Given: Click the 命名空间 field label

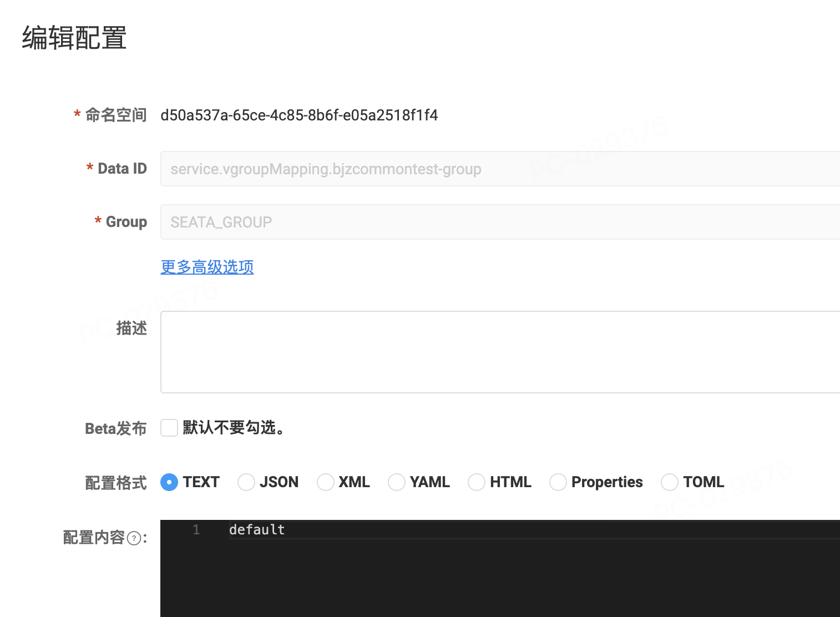Looking at the screenshot, I should pos(116,115).
